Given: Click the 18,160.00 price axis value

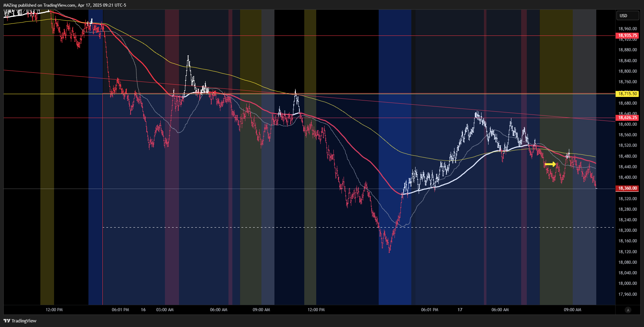Looking at the screenshot, I should click(x=628, y=241).
